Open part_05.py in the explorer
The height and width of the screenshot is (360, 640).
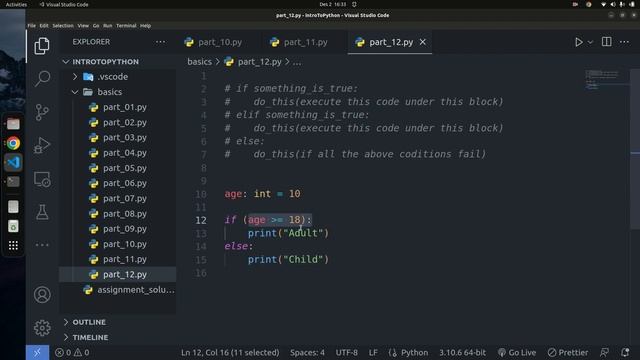tap(124, 168)
